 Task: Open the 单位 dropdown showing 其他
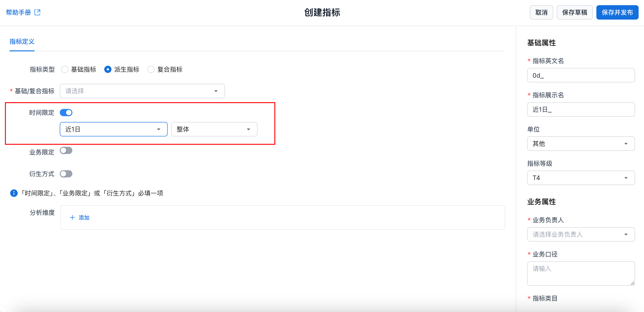point(580,143)
